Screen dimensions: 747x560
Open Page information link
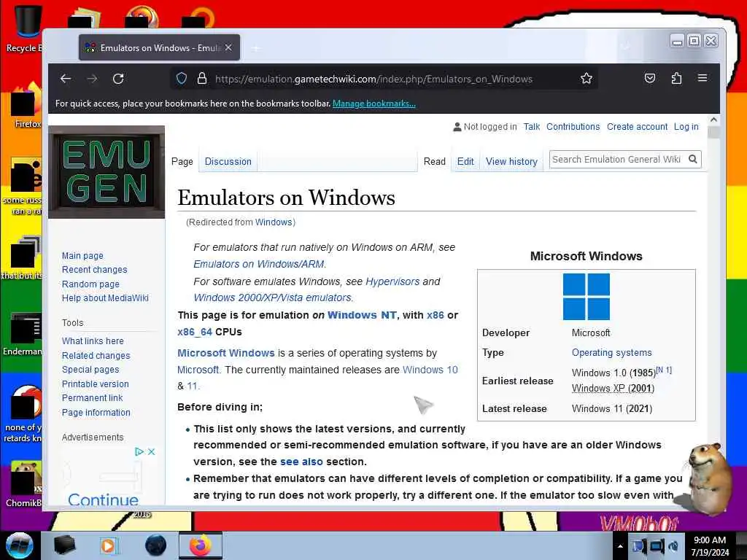tap(96, 413)
